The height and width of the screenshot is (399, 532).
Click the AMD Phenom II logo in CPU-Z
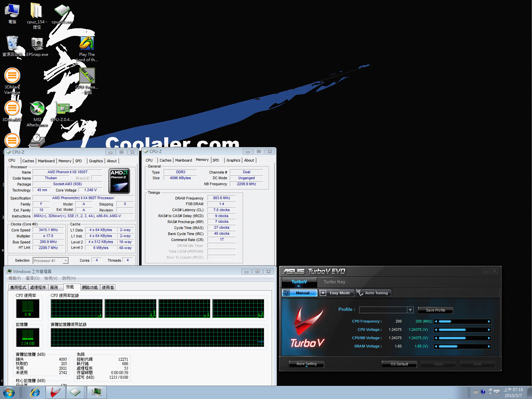[119, 181]
